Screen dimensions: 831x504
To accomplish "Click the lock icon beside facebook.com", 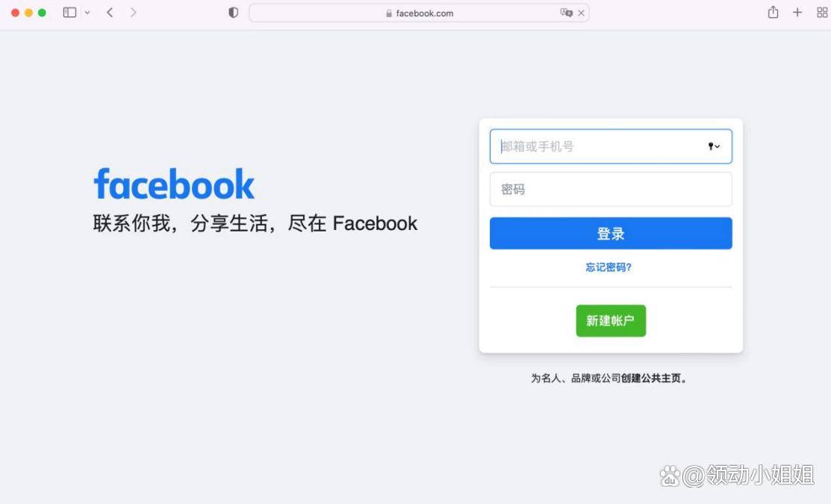I will pyautogui.click(x=389, y=13).
